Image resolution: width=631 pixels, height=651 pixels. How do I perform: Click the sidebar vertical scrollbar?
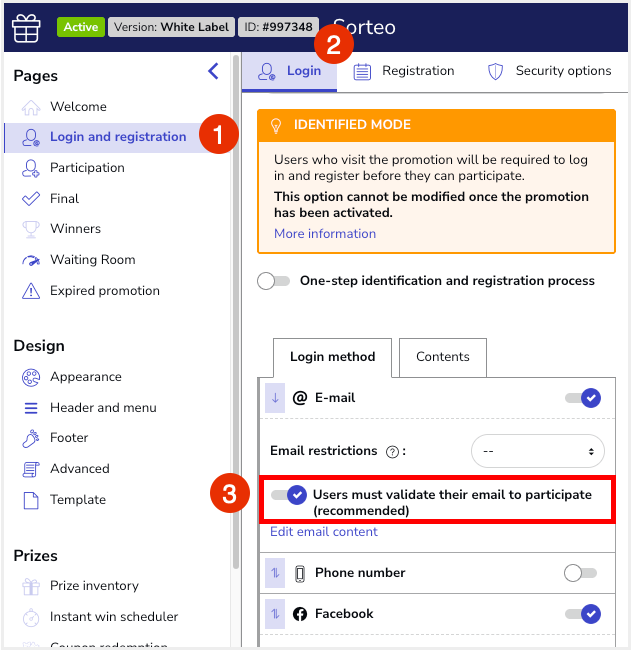point(236,311)
